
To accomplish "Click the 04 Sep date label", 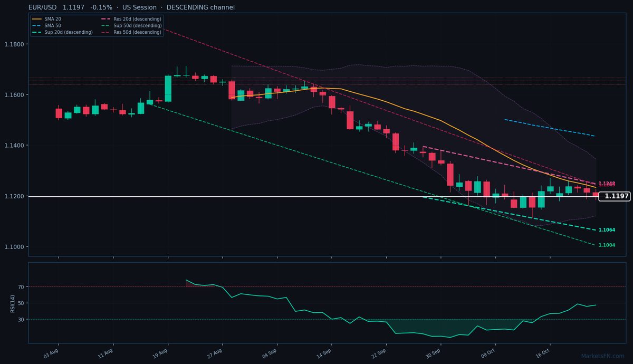I will [270, 353].
